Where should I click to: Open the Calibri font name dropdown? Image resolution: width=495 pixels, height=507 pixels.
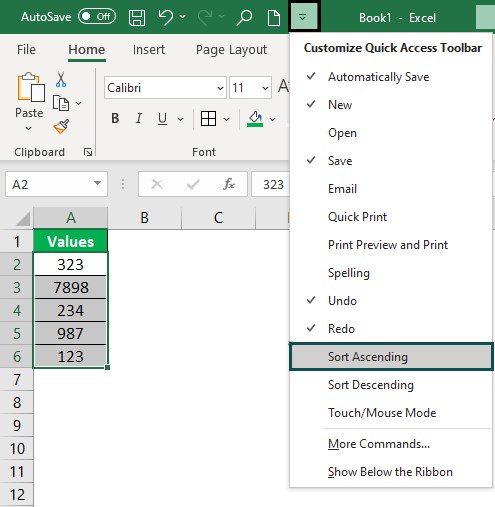pos(220,88)
